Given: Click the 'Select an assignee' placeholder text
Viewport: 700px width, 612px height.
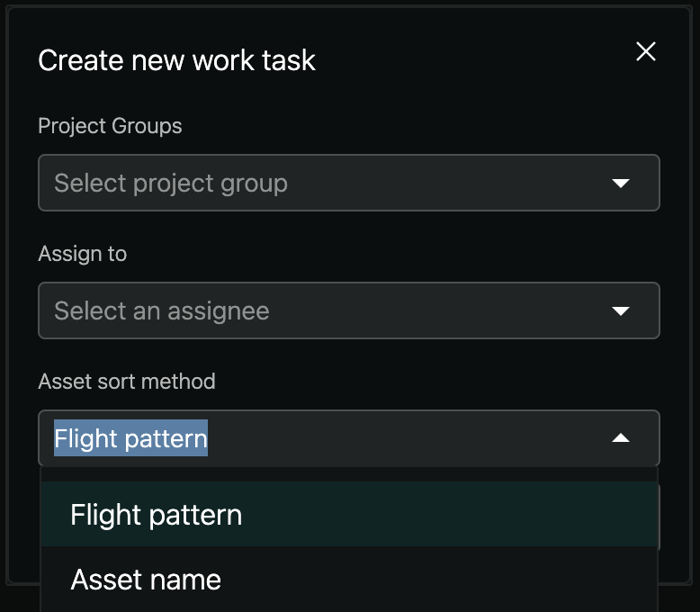Looking at the screenshot, I should pyautogui.click(x=162, y=311).
